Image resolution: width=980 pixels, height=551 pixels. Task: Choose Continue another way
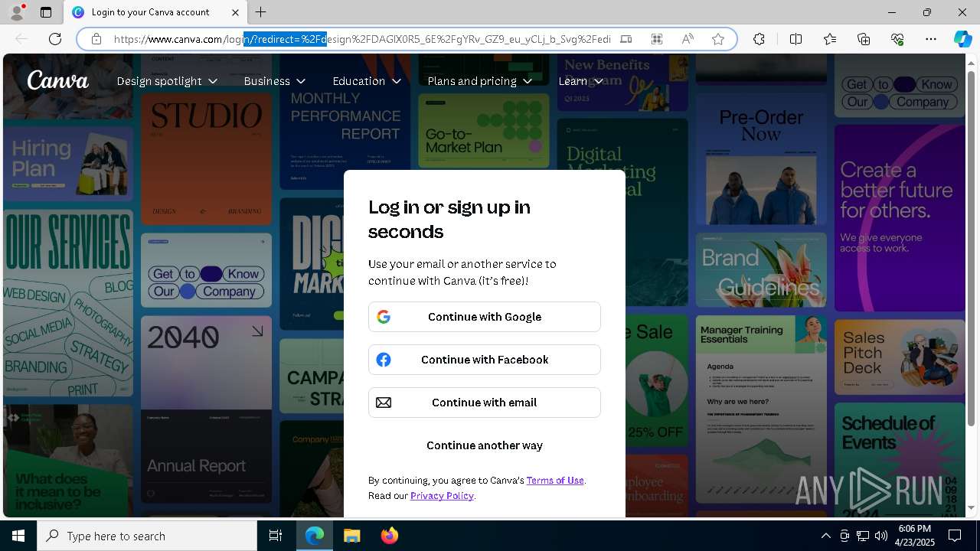(x=485, y=445)
